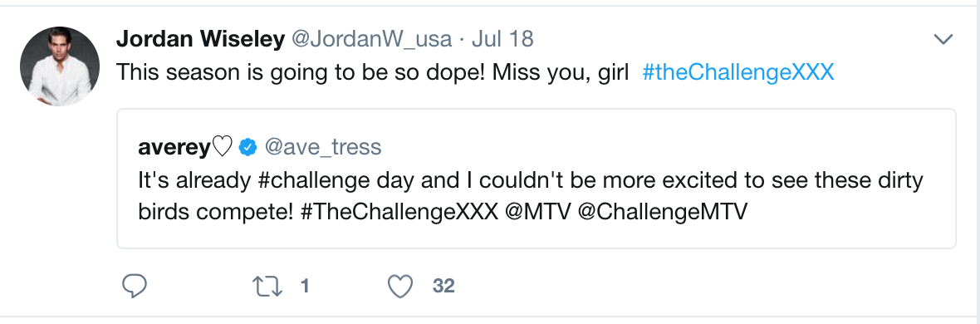Open Jordan Wiseley's profile picture
This screenshot has height=324, width=980.
click(x=59, y=66)
